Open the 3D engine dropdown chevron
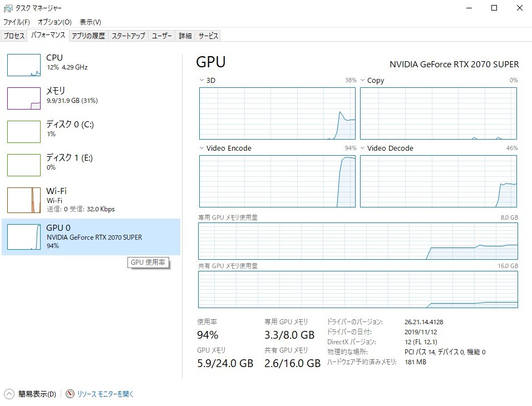The height and width of the screenshot is (406, 532). point(201,81)
